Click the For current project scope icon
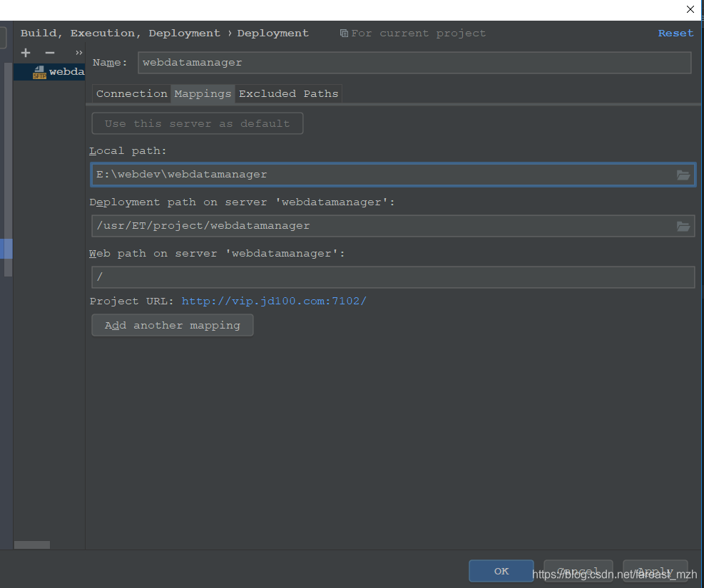Image resolution: width=704 pixels, height=588 pixels. (345, 33)
